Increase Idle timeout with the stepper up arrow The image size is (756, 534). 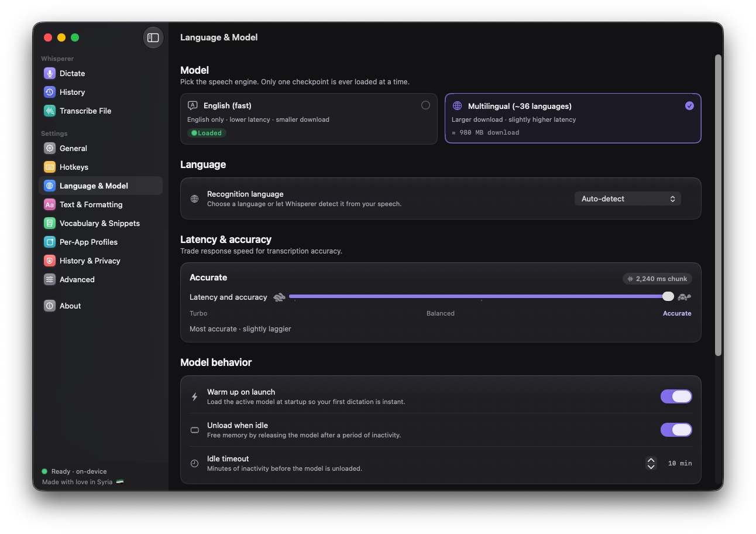[x=651, y=460]
